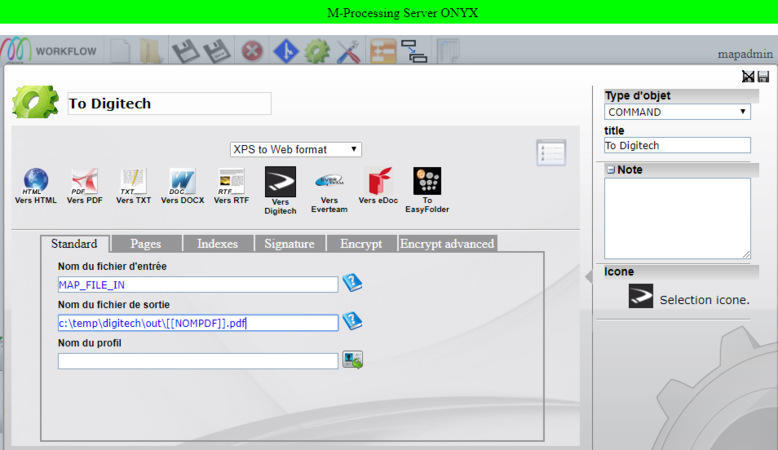Create a new document via blank page icon
778x450 pixels.
120,51
